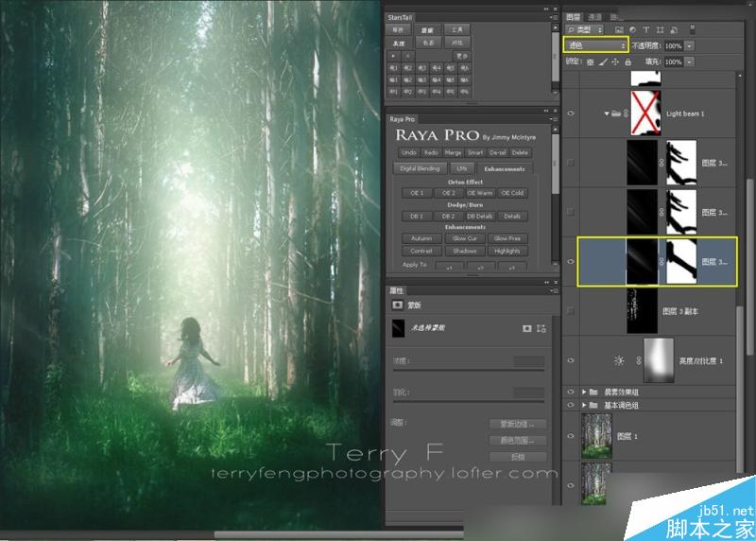This screenshot has width=756, height=541.
Task: Open the LMs tab in Raya Pro
Action: pos(461,168)
